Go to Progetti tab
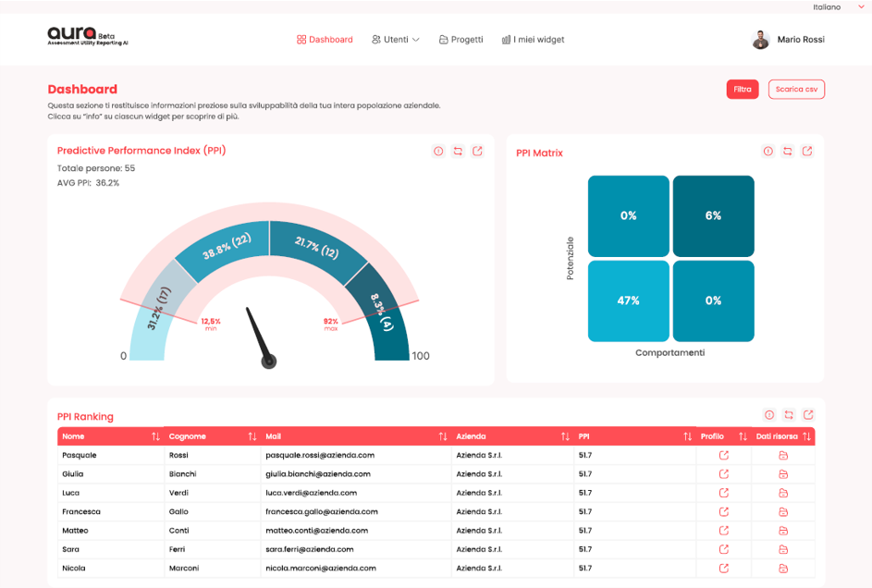Viewport: 872px width, 588px height. click(461, 40)
